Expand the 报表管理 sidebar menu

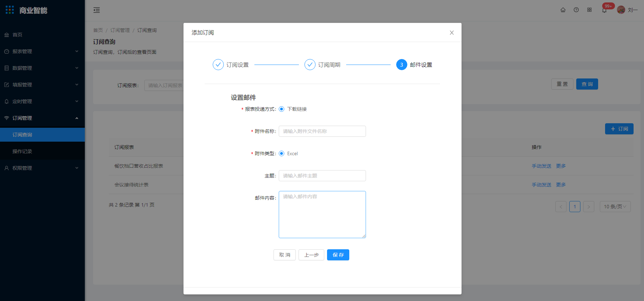(42, 51)
